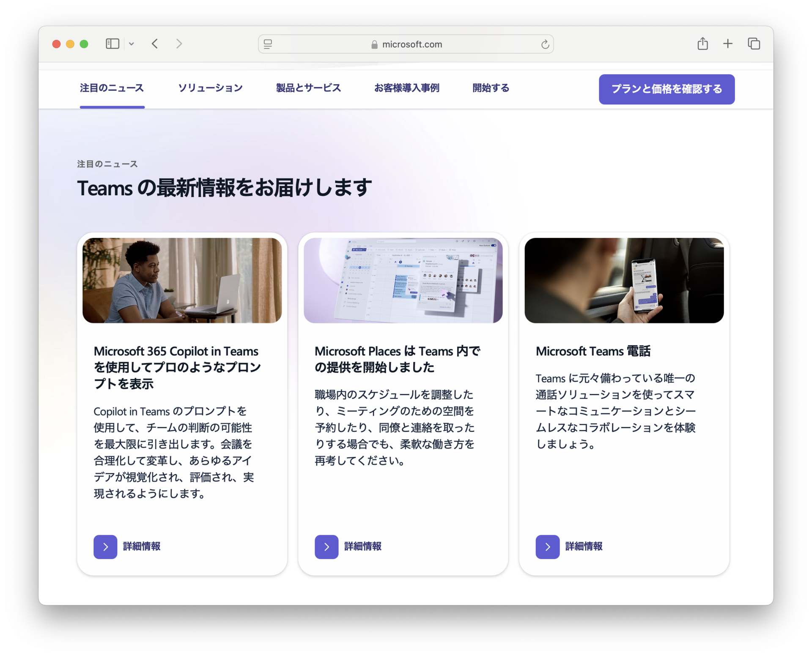The image size is (812, 656).
Task: Click the Teams に元々備わっている description
Action: (x=615, y=411)
